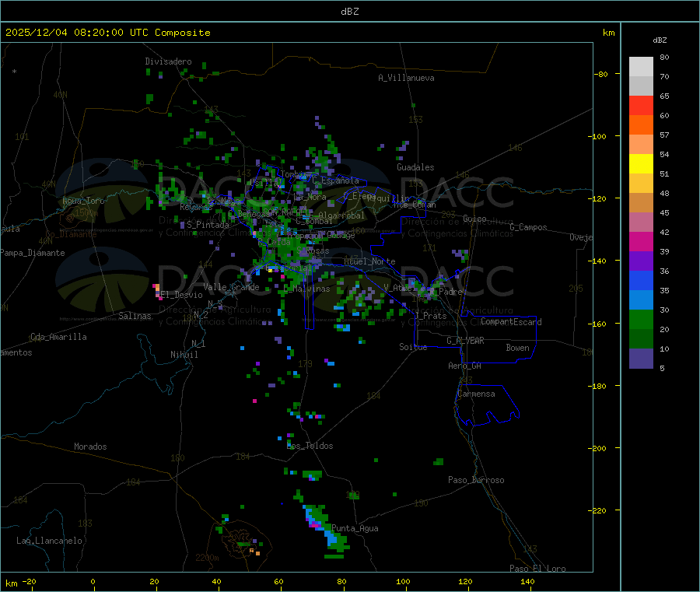Click the Atuel_Norte map label

pos(369,261)
